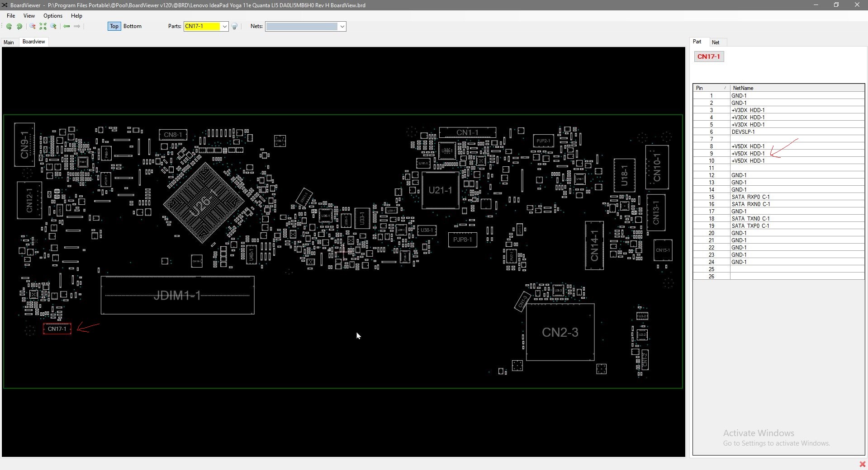Switch to the Top board side

click(x=114, y=26)
